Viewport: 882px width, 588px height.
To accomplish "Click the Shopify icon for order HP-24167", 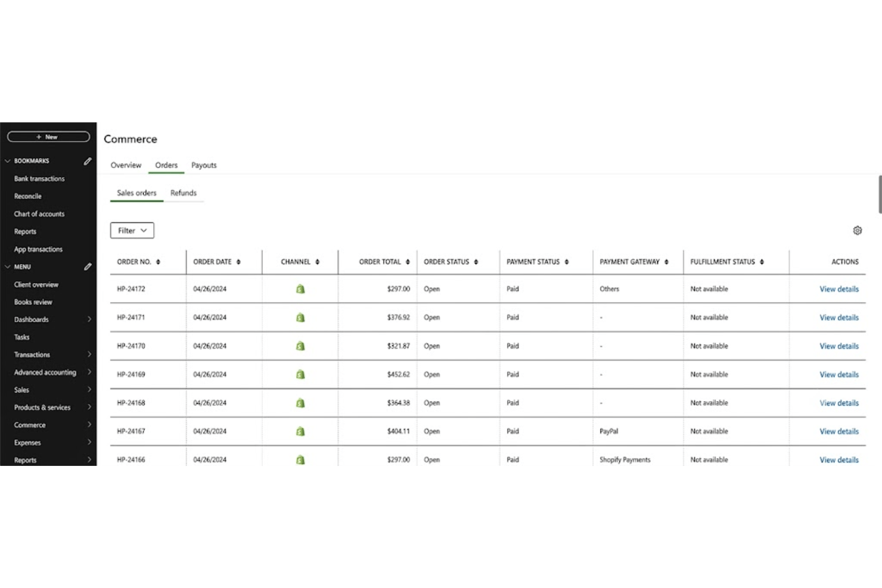I will point(300,431).
